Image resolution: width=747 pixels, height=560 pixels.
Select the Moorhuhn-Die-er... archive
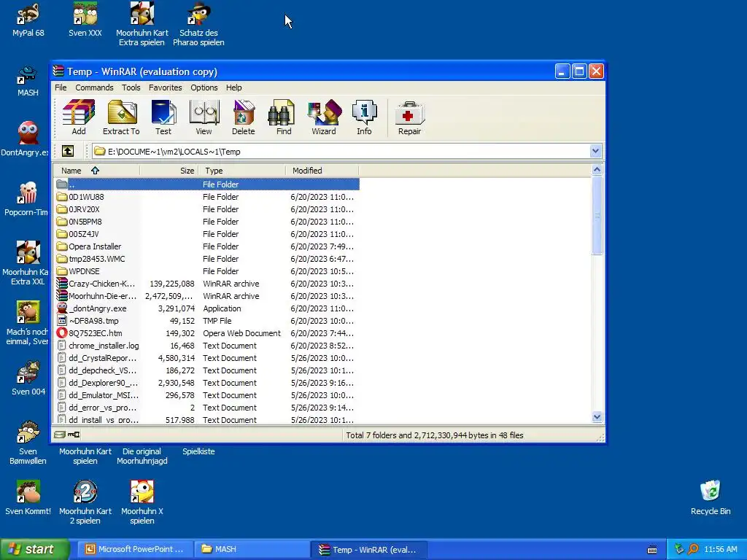(206, 296)
